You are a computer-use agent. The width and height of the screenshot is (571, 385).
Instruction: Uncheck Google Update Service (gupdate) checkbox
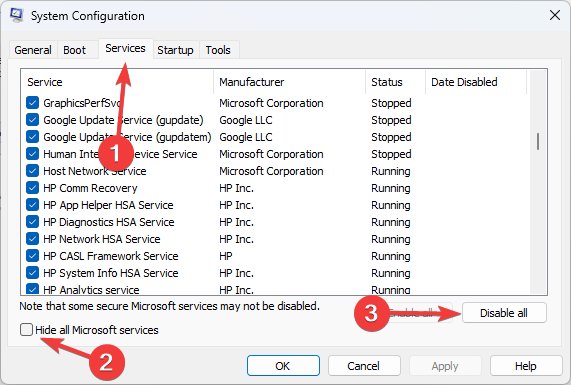click(32, 120)
